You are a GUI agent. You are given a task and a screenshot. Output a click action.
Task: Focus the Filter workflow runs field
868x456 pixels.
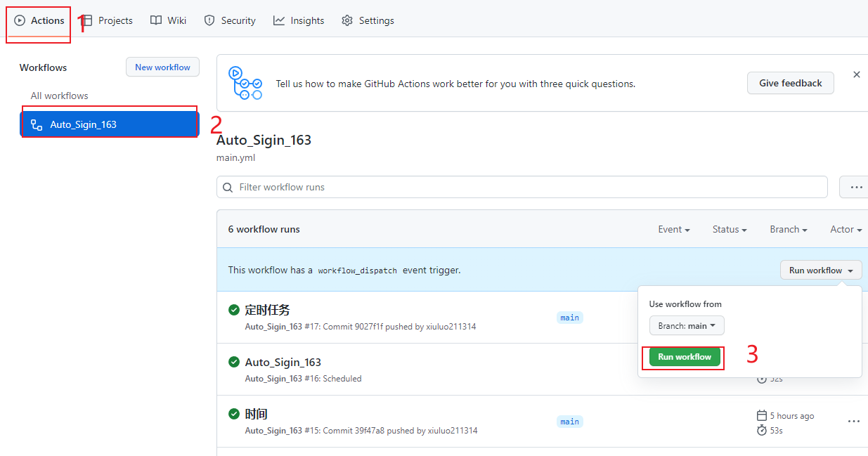click(522, 187)
